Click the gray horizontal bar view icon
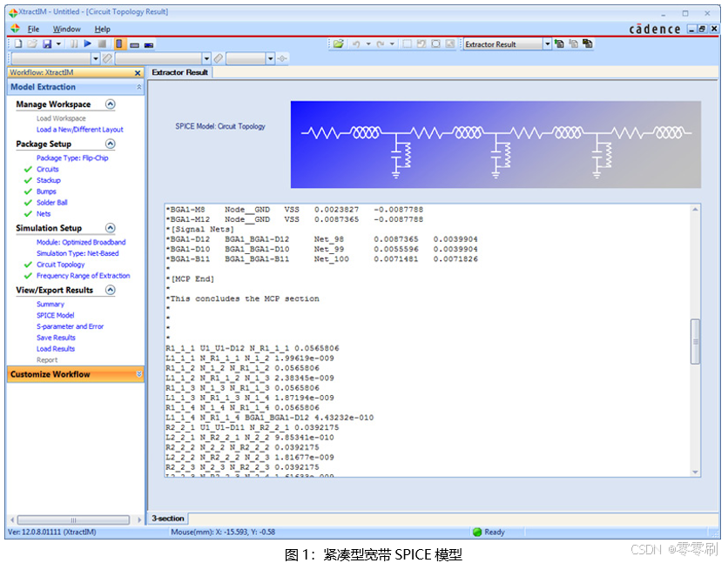 [134, 45]
